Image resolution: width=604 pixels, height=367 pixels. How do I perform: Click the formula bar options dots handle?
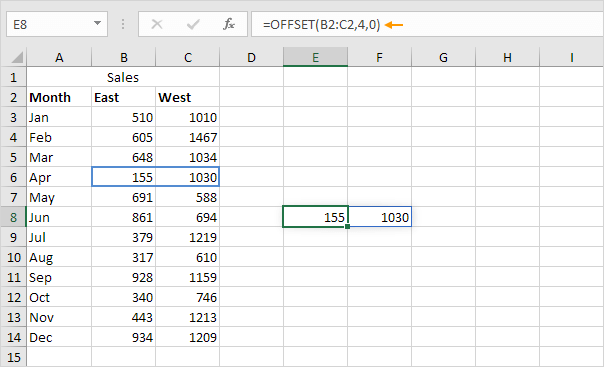pyautogui.click(x=123, y=25)
